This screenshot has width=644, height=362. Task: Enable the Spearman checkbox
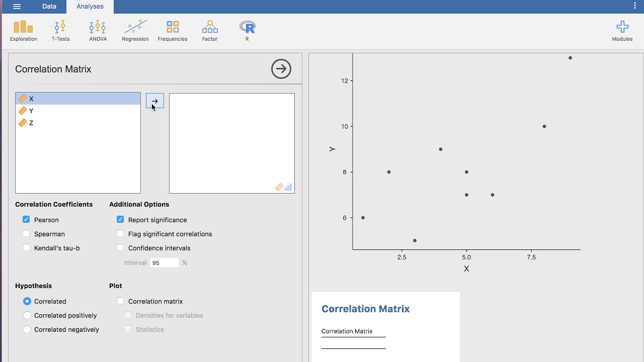tap(26, 234)
